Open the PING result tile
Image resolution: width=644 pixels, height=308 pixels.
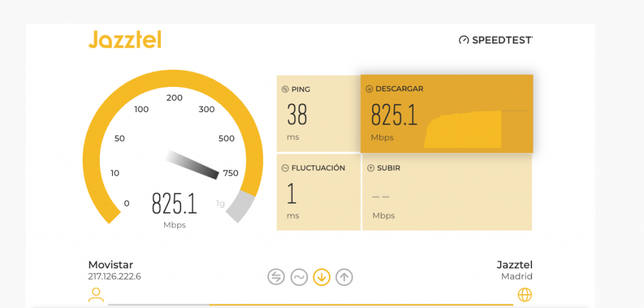(x=318, y=113)
